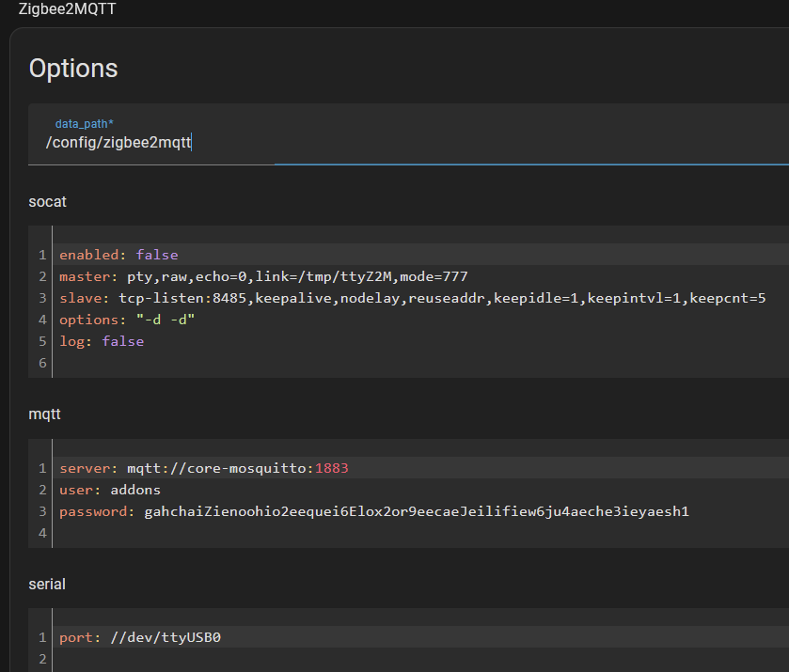Click line number 3 in socat gutter
The width and height of the screenshot is (789, 672).
click(x=42, y=298)
